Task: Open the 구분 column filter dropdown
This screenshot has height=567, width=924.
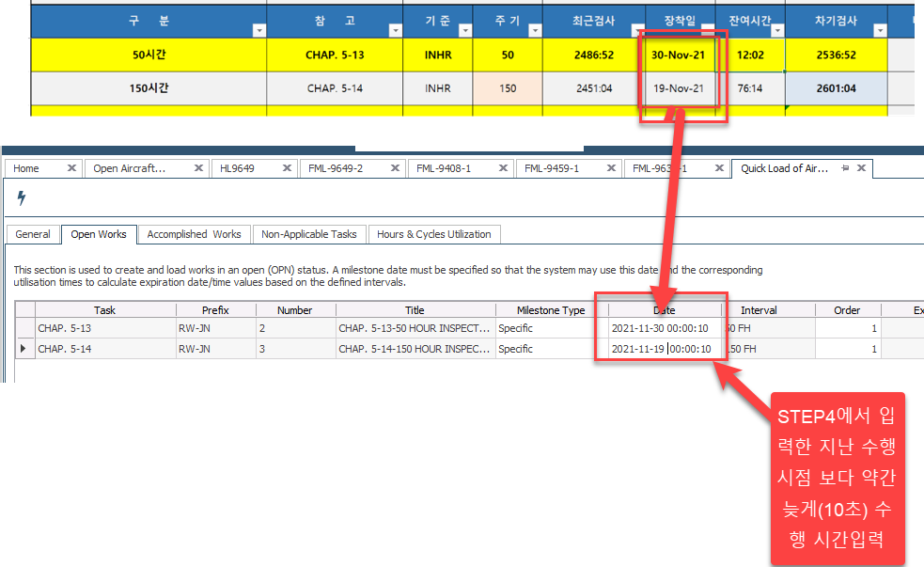Action: tap(258, 30)
